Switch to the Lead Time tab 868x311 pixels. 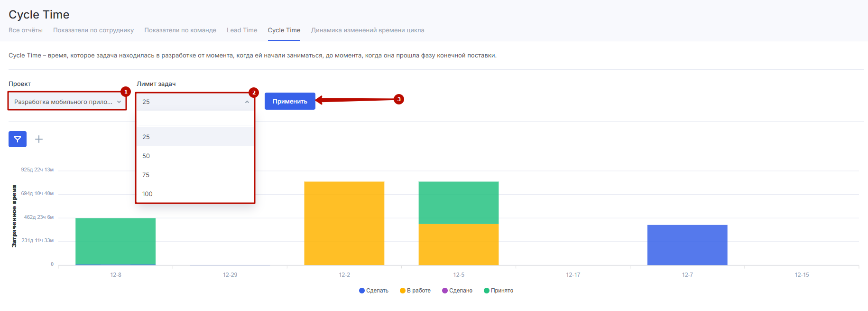[x=242, y=30]
